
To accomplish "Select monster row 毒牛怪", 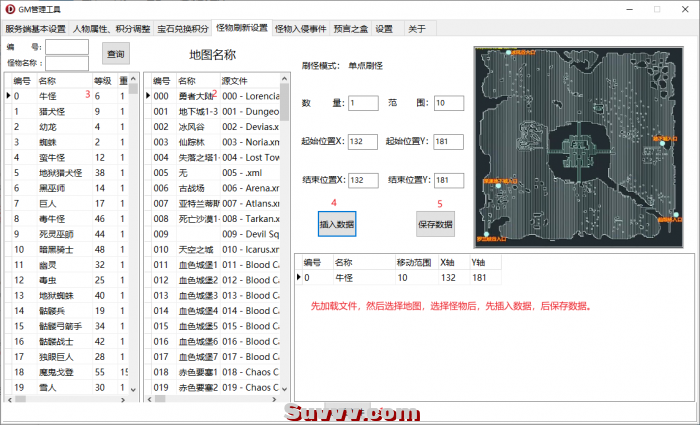I will 67,219.
